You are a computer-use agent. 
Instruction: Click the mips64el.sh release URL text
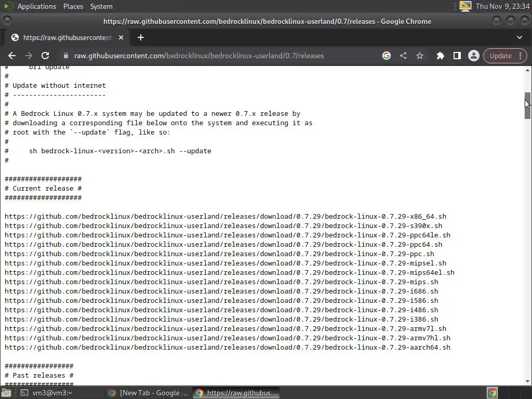coord(229,272)
